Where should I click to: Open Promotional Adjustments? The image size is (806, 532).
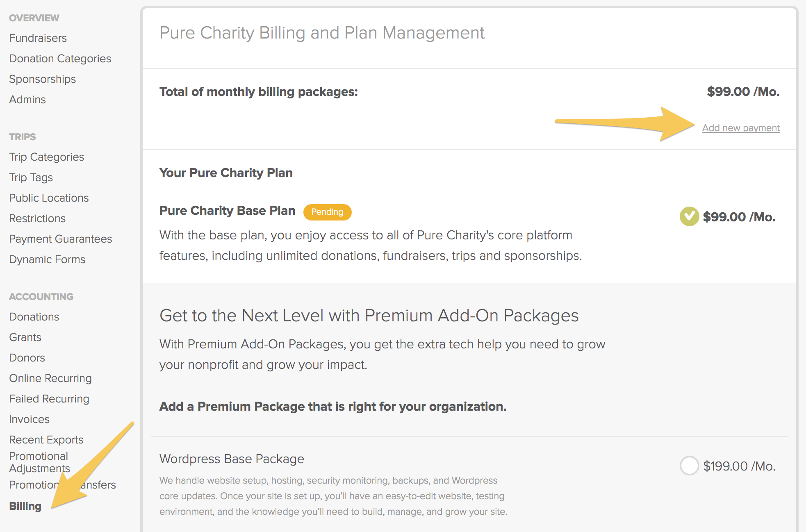tap(39, 462)
